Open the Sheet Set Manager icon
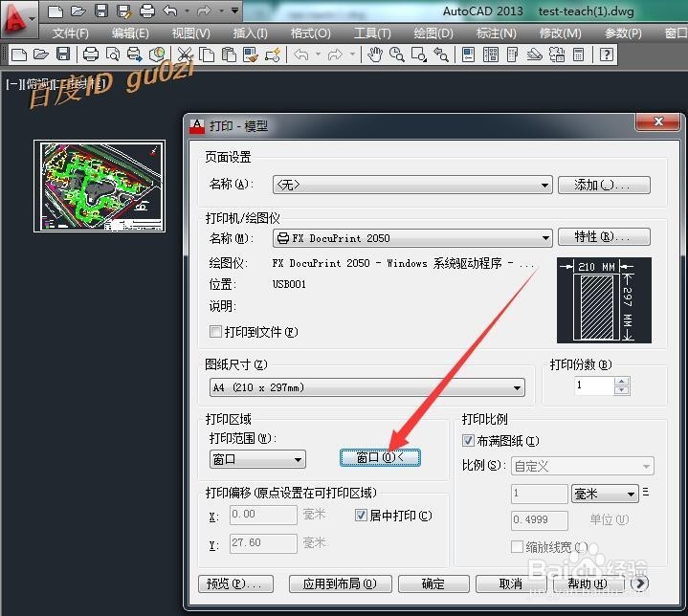Image resolution: width=688 pixels, height=616 pixels. pos(535,55)
